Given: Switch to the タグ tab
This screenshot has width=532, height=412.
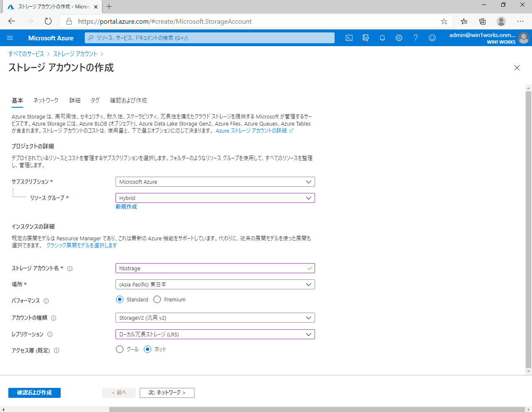Looking at the screenshot, I should click(95, 101).
